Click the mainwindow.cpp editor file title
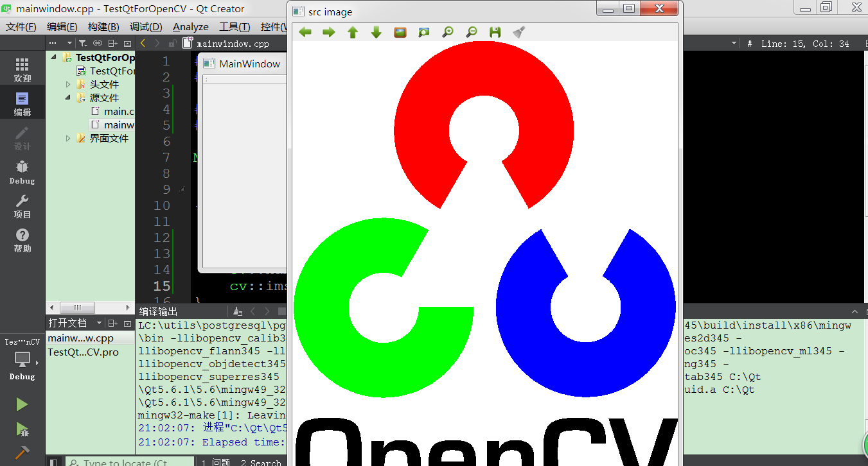Screen dimensions: 868x466 tap(233, 44)
